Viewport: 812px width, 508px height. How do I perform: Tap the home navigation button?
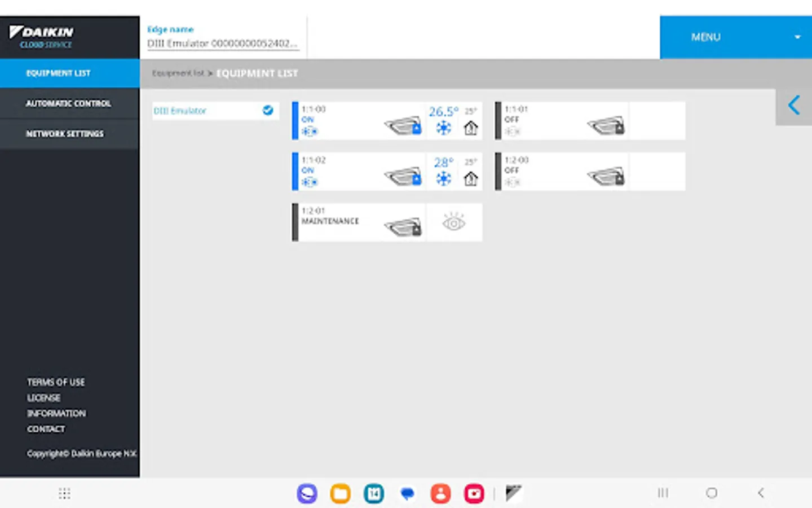tap(712, 493)
